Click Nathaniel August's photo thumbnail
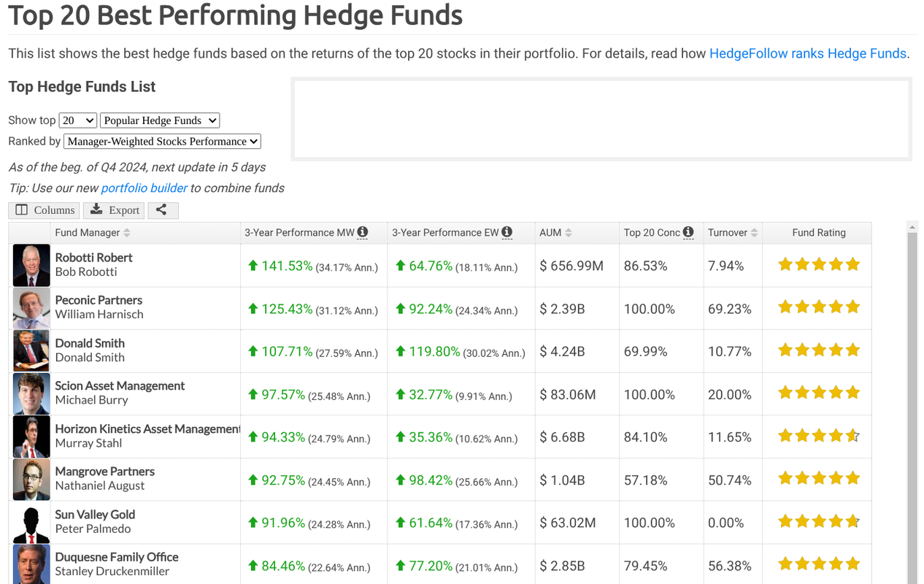The image size is (924, 584). 31,480
